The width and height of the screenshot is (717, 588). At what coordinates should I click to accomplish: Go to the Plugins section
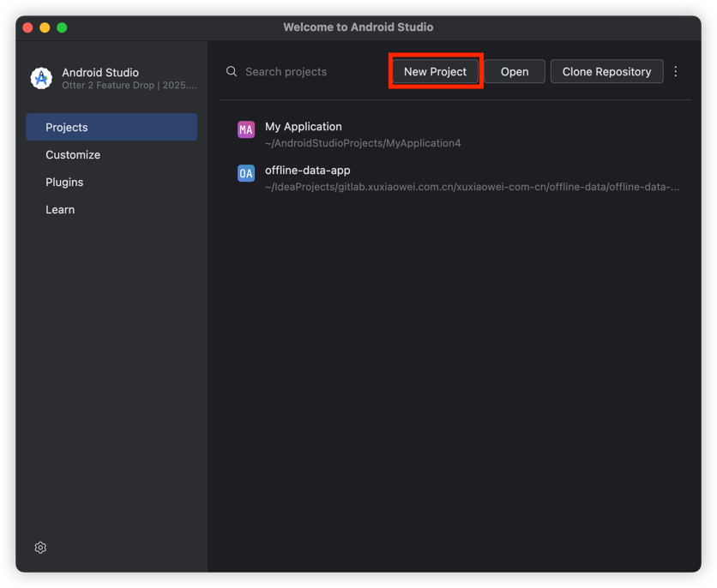64,183
